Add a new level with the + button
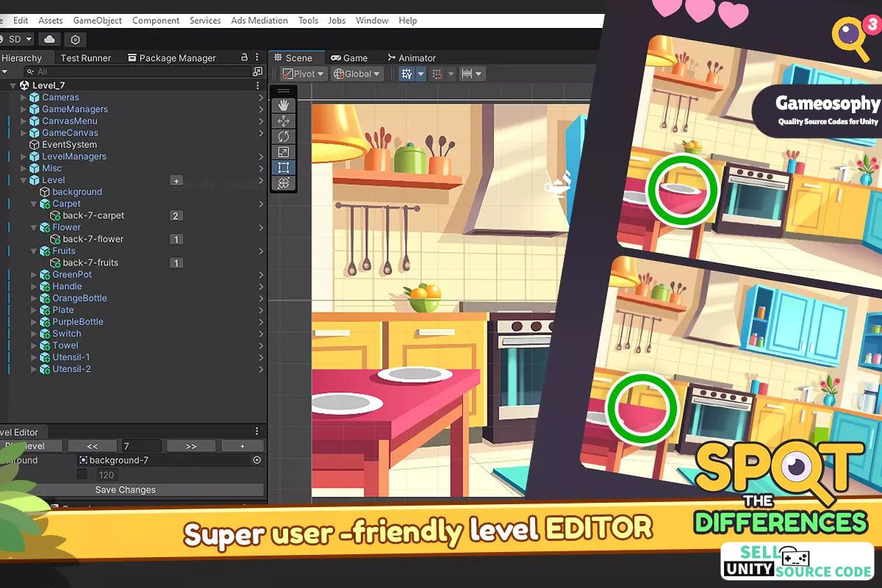Screen dimensions: 882x588 [x=243, y=446]
